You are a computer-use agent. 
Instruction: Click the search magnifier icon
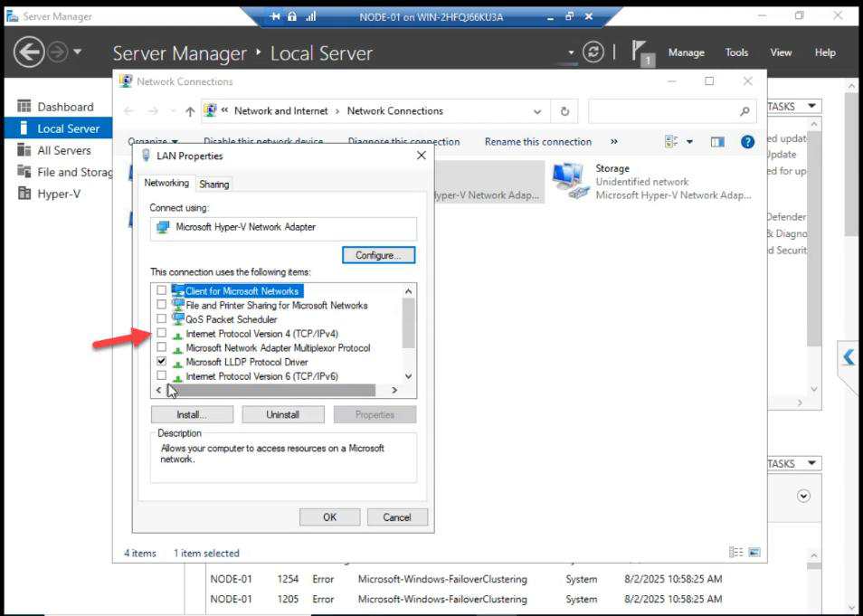(x=744, y=112)
